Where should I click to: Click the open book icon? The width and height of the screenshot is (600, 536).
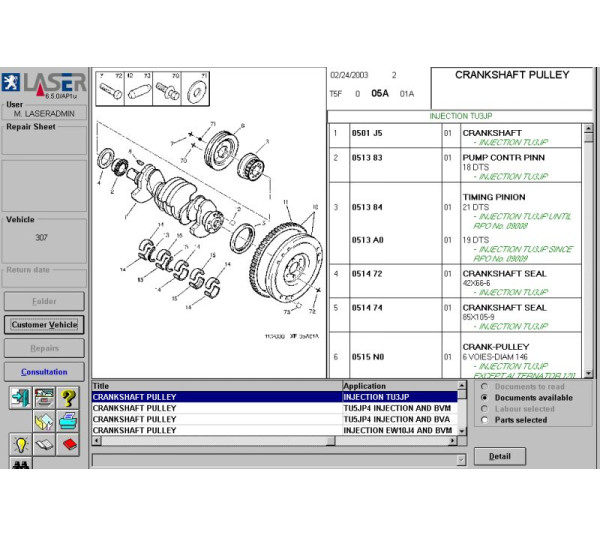click(x=44, y=444)
